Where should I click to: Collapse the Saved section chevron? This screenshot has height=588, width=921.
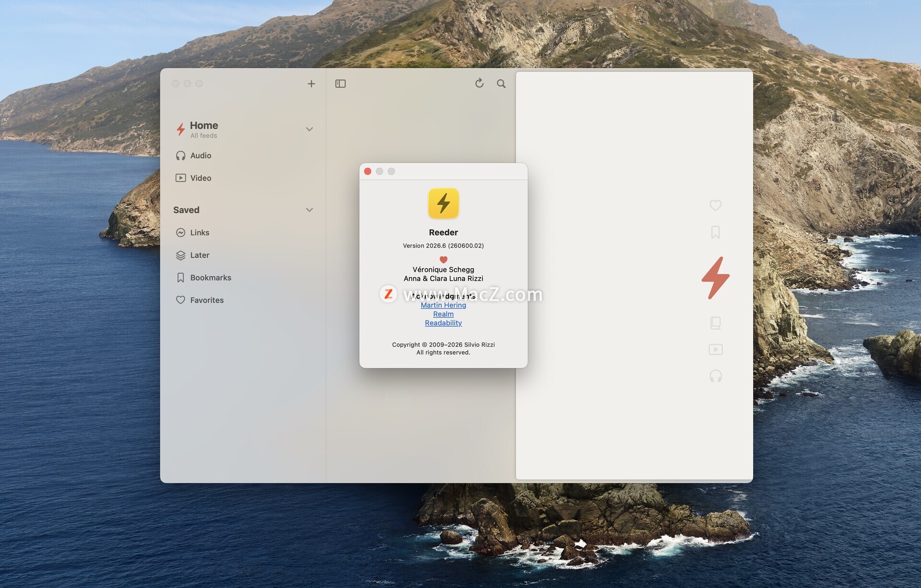point(309,210)
